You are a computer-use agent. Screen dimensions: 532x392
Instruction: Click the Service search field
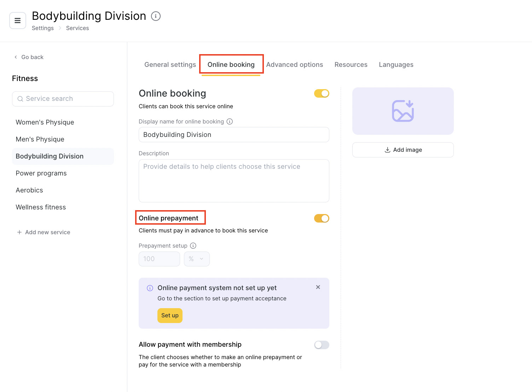coord(63,99)
